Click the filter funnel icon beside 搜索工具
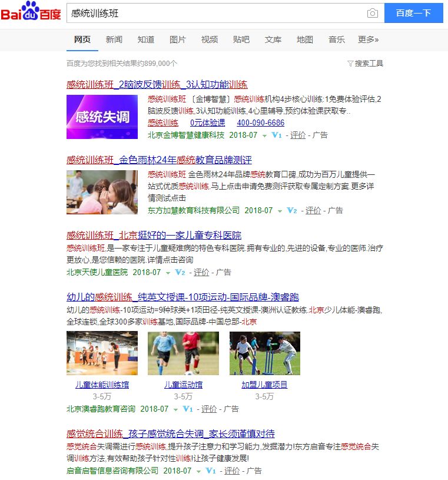Image resolution: width=448 pixels, height=480 pixels. (350, 64)
